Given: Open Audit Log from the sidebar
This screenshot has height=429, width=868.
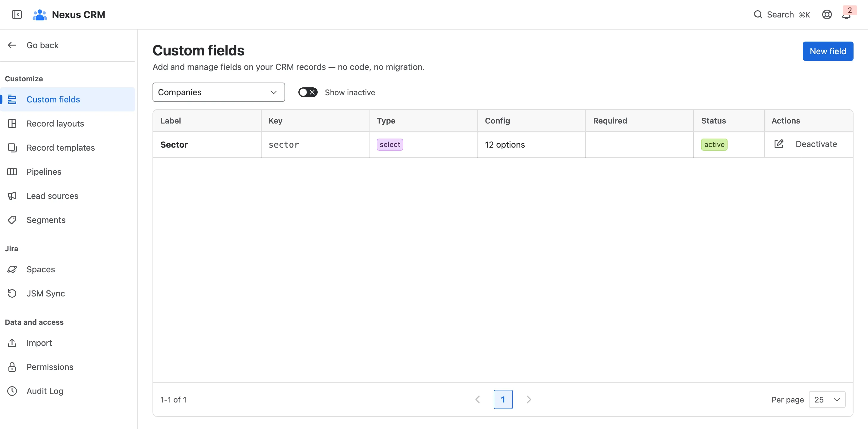Looking at the screenshot, I should point(68,391).
